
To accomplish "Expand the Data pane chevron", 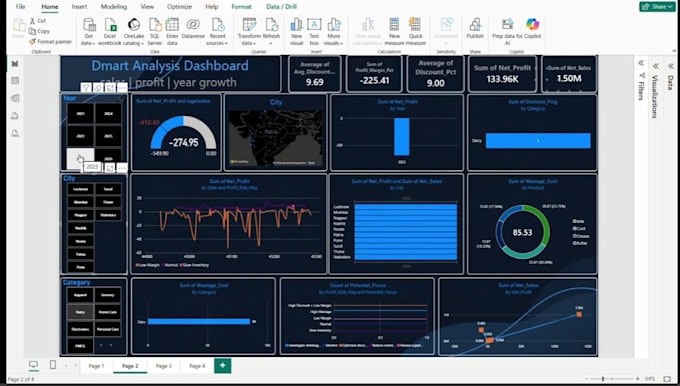I will pyautogui.click(x=671, y=66).
